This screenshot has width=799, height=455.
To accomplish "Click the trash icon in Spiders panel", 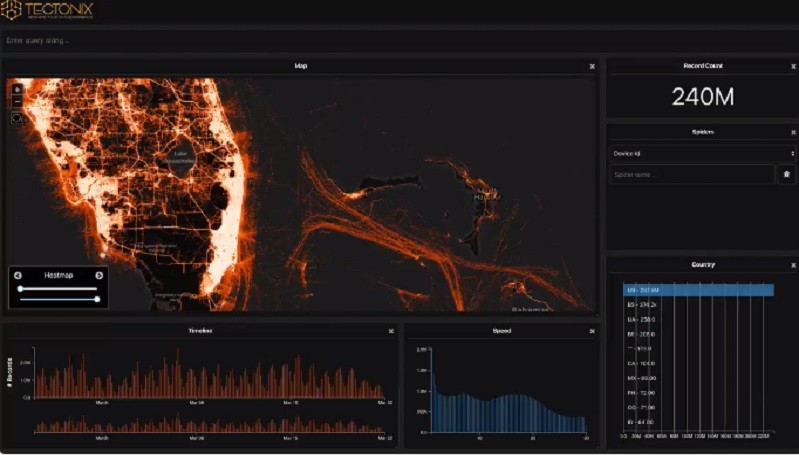I will [786, 174].
